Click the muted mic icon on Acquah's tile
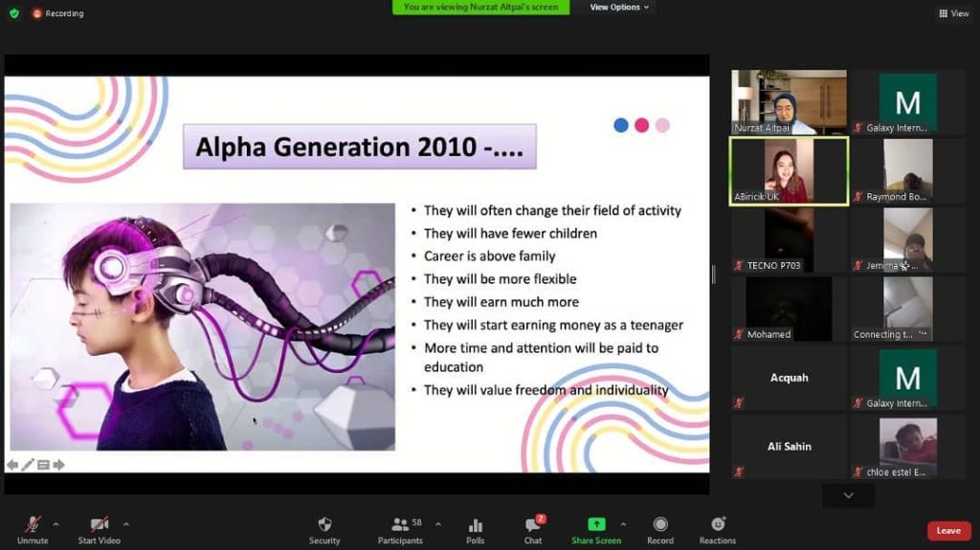980x550 pixels. [739, 403]
